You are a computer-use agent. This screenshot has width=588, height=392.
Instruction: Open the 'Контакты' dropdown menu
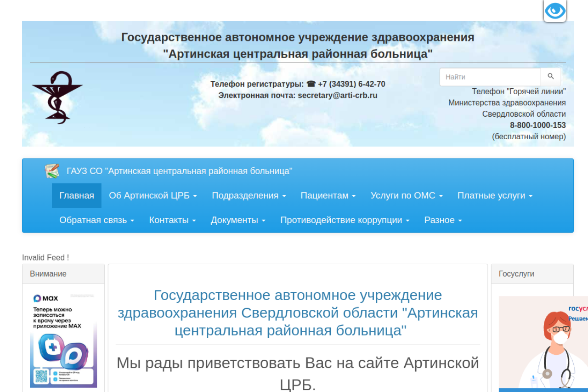tap(172, 220)
